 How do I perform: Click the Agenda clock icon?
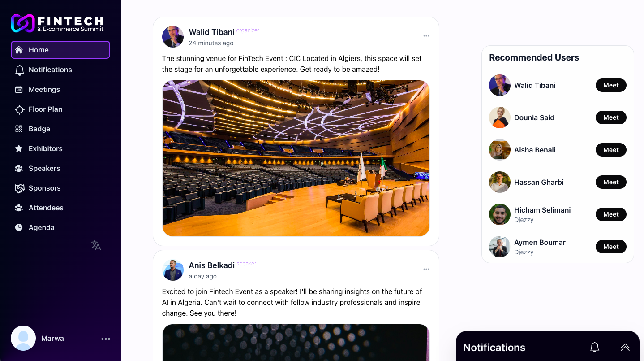point(19,227)
